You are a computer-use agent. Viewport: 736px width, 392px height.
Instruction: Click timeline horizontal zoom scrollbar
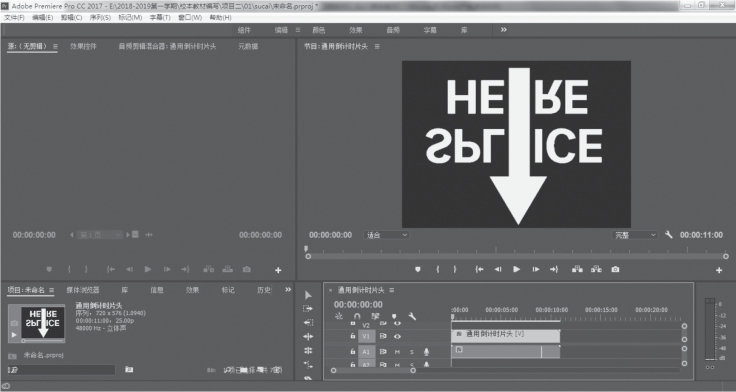point(373,370)
